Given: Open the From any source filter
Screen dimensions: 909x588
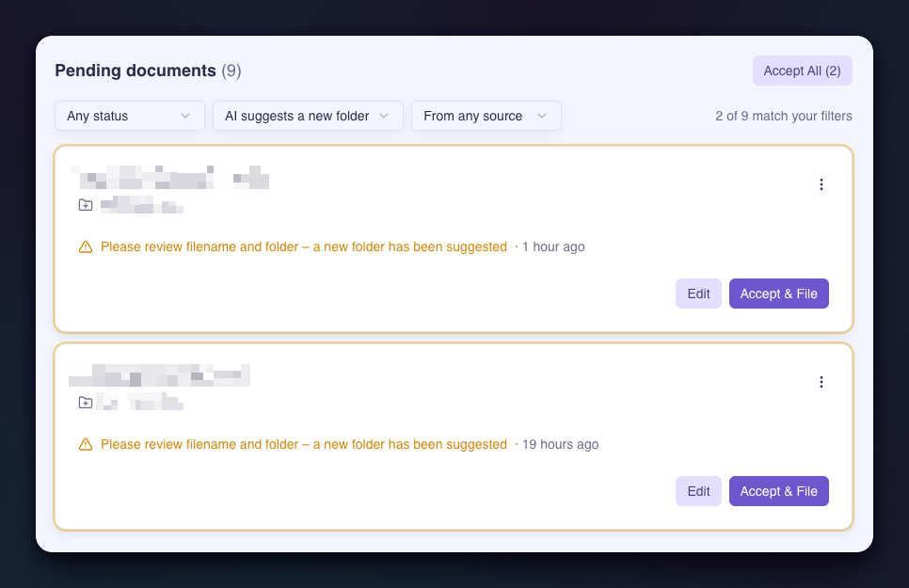Looking at the screenshot, I should (486, 116).
